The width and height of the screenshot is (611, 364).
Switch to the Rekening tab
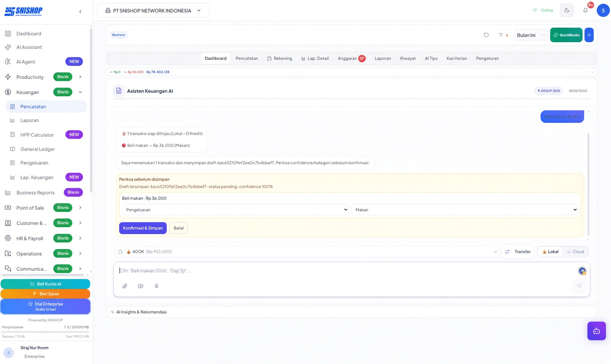[x=279, y=58]
